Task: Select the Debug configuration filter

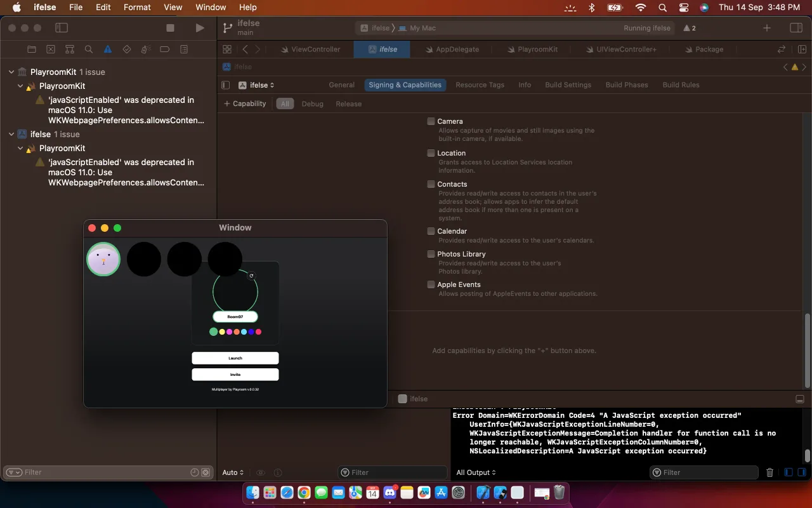Action: pyautogui.click(x=312, y=104)
